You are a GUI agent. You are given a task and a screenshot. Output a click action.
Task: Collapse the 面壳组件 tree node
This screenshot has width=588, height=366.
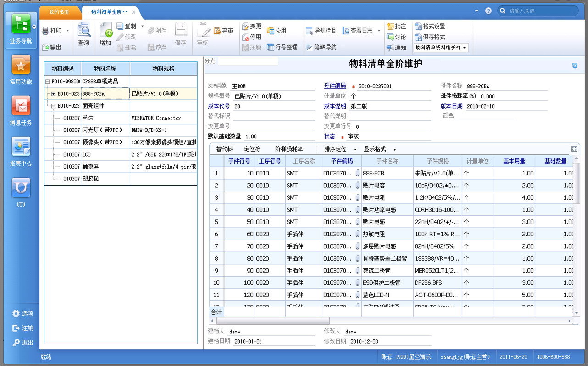coord(54,106)
